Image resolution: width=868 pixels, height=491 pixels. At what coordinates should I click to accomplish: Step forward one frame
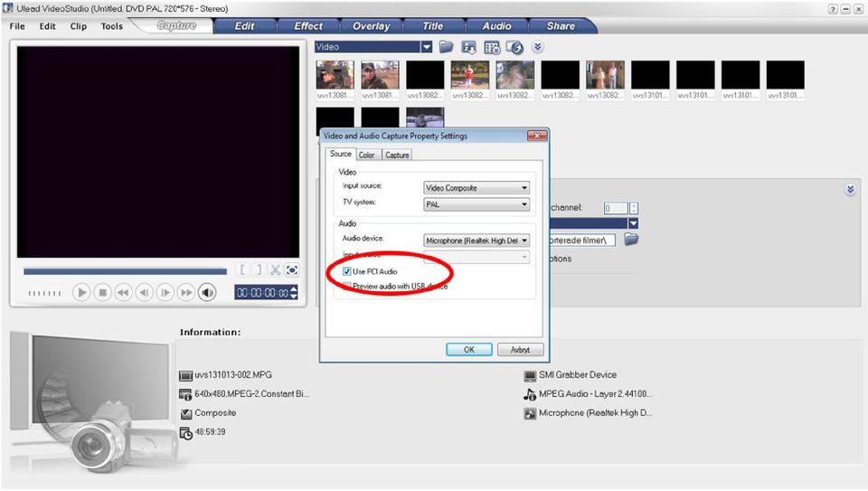pos(165,292)
